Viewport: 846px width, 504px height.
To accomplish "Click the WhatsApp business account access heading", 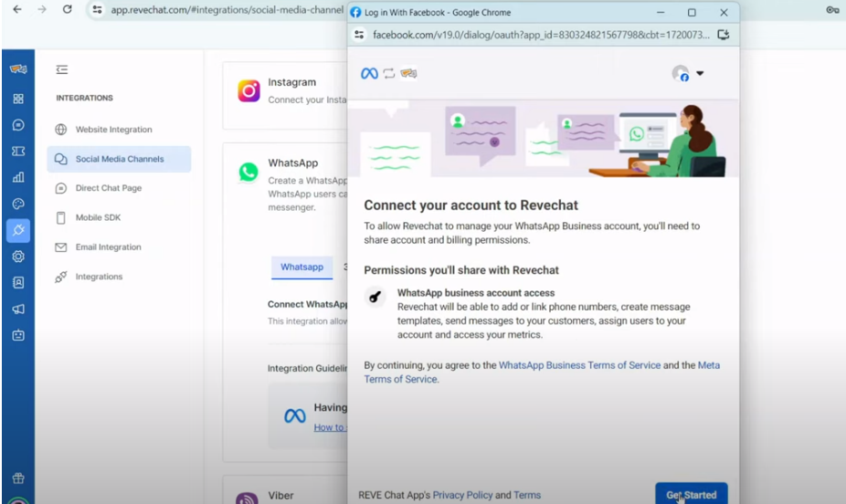I will (476, 293).
